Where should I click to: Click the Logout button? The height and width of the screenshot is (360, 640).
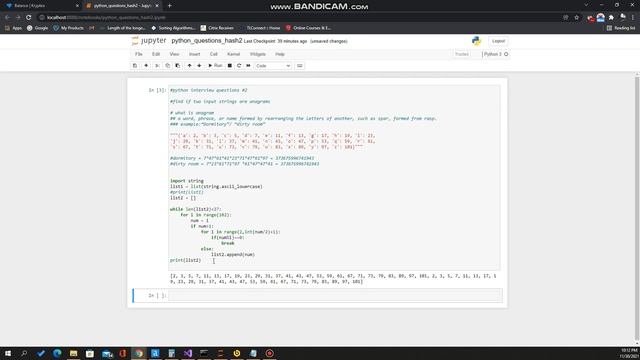pyautogui.click(x=498, y=41)
